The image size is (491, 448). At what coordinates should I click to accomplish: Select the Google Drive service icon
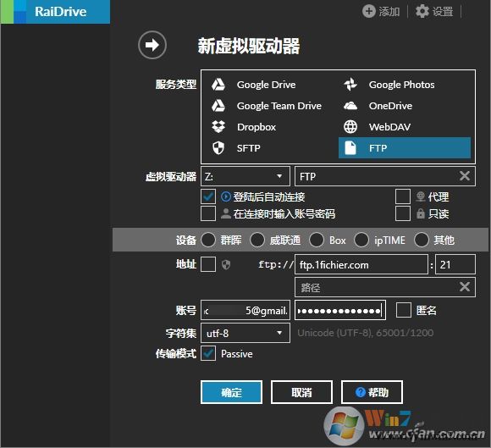(218, 85)
